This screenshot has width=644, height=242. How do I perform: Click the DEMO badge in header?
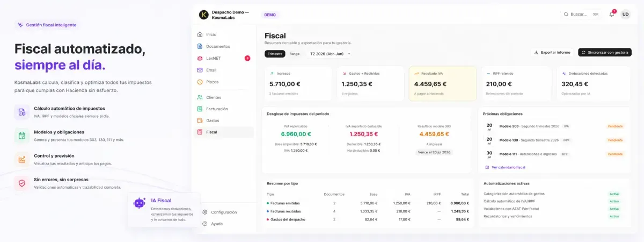click(x=270, y=15)
